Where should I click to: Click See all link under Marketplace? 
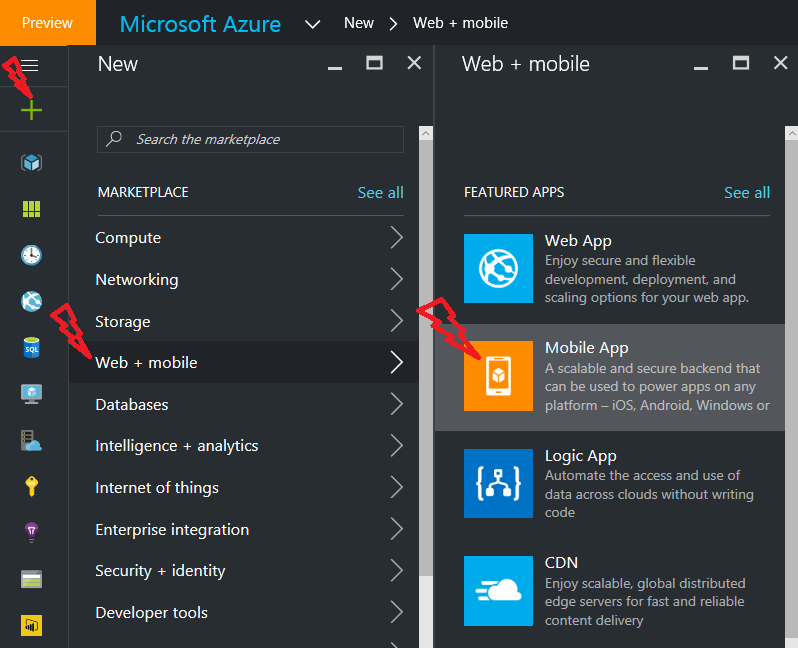[x=380, y=192]
